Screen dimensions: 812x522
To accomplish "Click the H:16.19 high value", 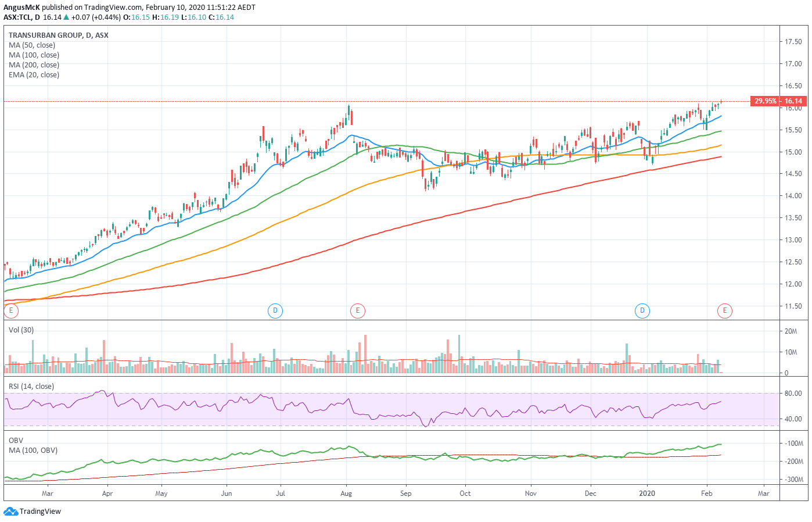I will click(x=166, y=17).
